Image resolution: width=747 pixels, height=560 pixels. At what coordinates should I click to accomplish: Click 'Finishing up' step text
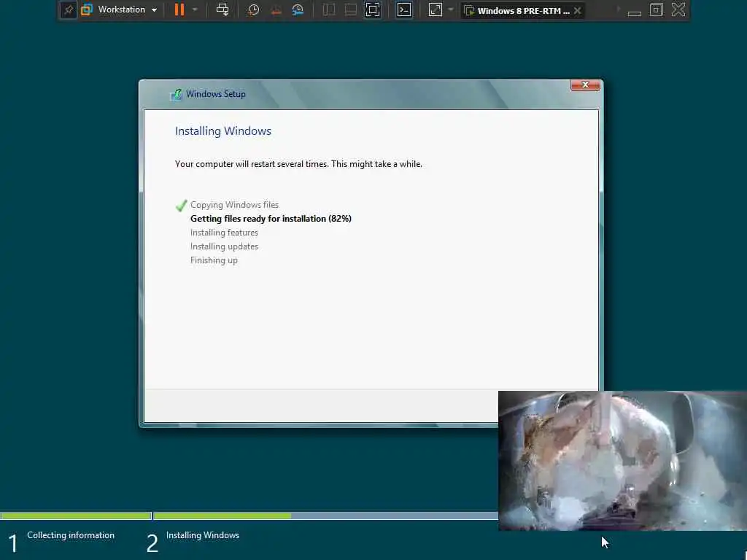click(x=214, y=260)
